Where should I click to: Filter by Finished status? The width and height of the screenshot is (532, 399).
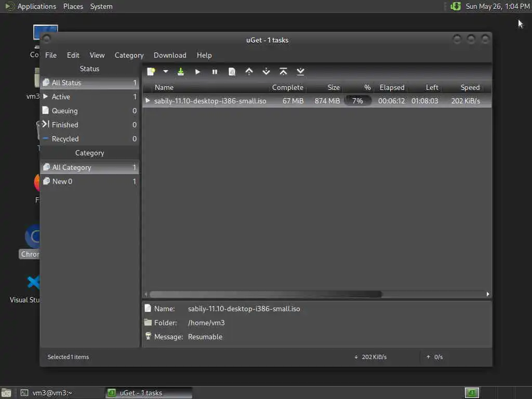coord(89,125)
